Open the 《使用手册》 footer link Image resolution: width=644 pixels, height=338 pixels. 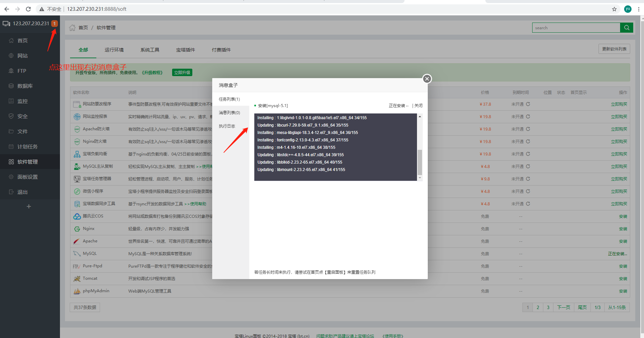click(393, 336)
